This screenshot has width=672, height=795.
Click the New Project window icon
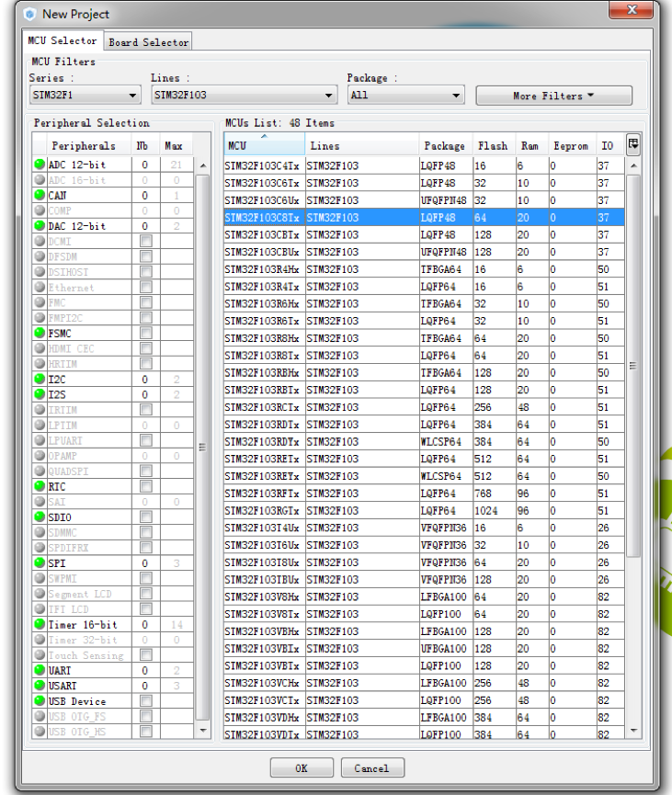29,14
